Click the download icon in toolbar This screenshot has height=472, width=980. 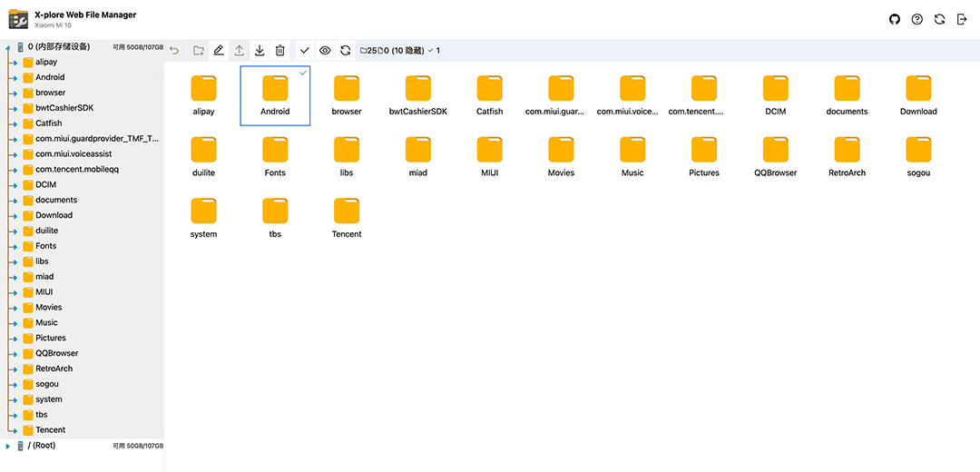260,51
